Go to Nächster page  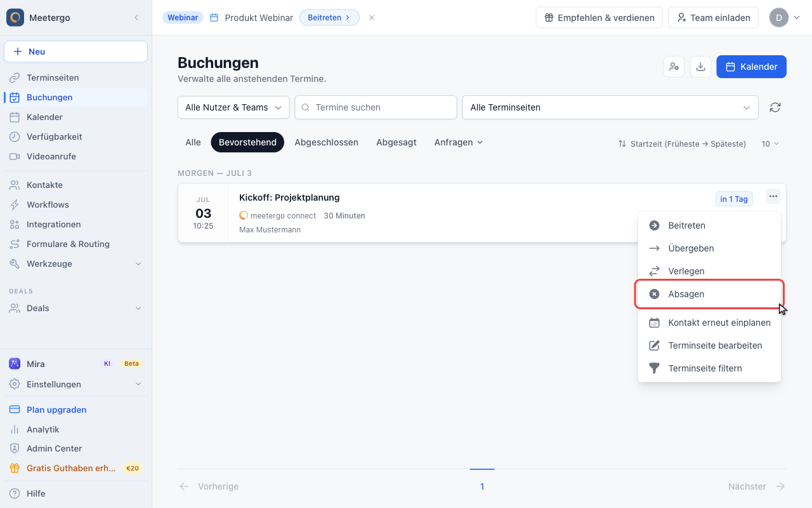pos(757,486)
